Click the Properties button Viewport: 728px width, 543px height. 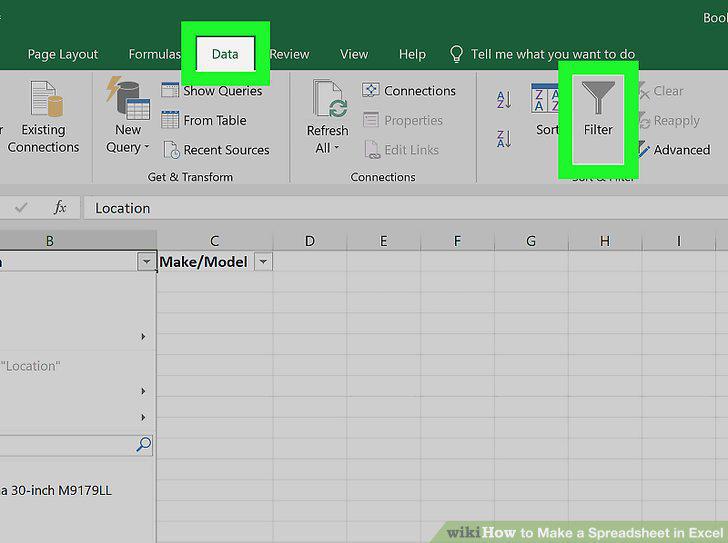click(x=403, y=120)
